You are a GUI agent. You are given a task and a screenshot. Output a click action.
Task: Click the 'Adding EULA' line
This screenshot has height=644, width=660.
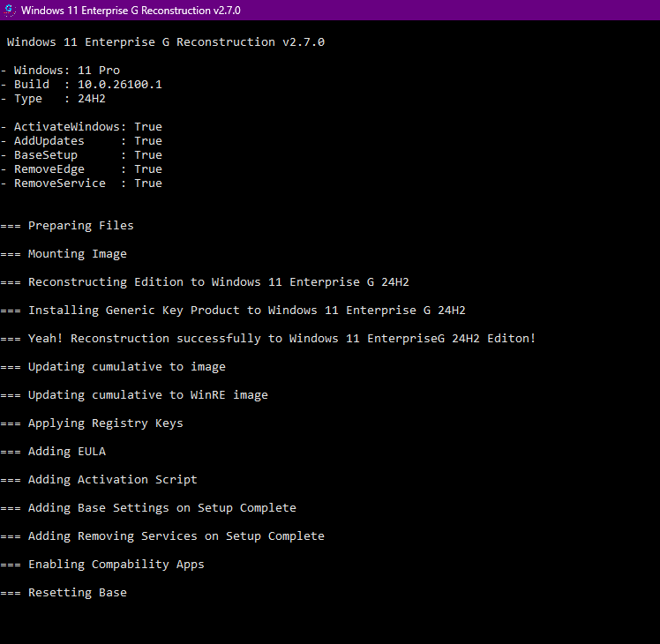53,452
